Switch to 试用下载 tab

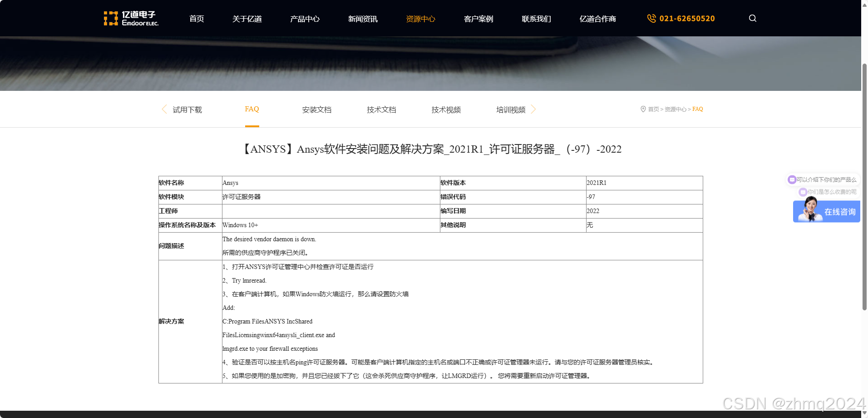pyautogui.click(x=187, y=109)
